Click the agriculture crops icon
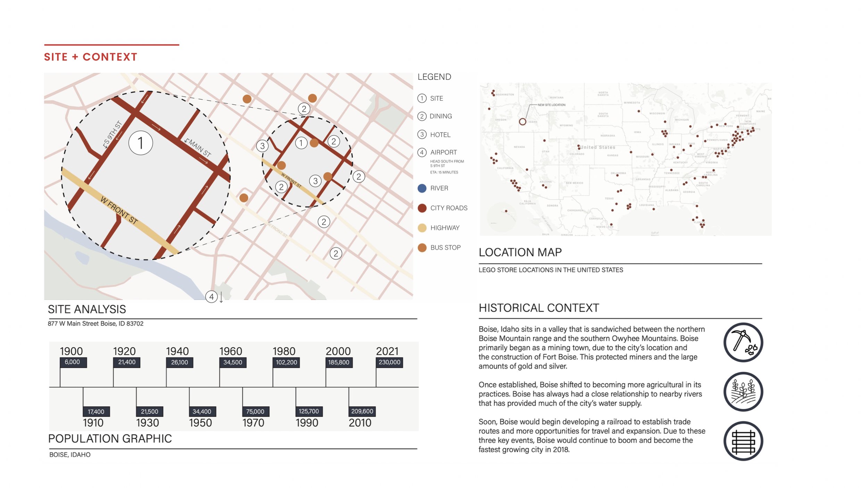 (743, 391)
